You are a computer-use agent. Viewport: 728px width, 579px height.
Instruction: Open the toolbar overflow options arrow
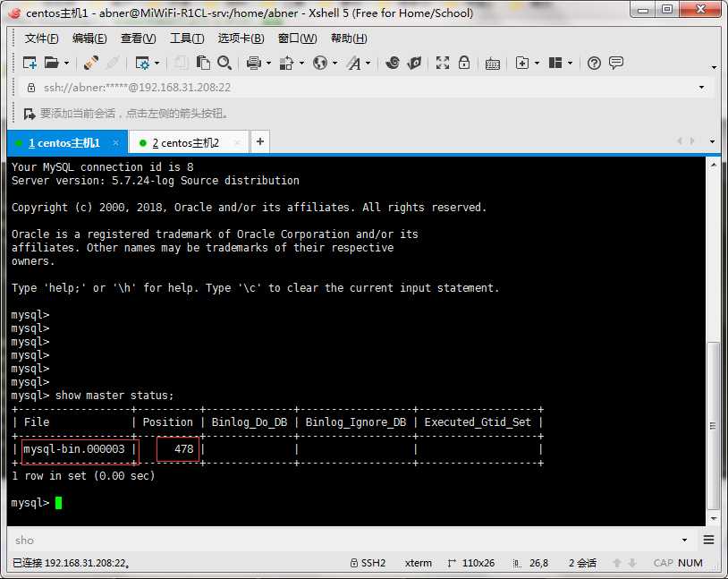pos(714,67)
